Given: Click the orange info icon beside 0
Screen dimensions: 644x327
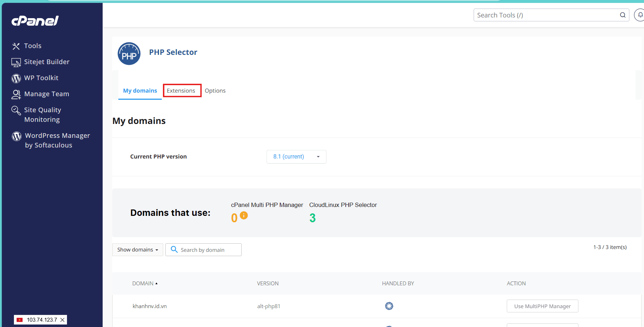Looking at the screenshot, I should coord(244,215).
